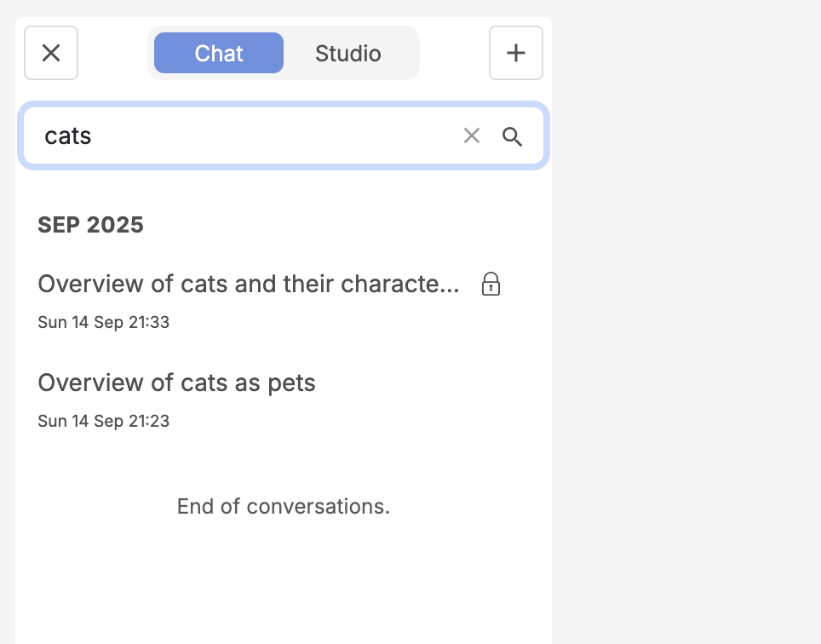Clear the search using the X icon
This screenshot has width=821, height=644.
click(471, 135)
